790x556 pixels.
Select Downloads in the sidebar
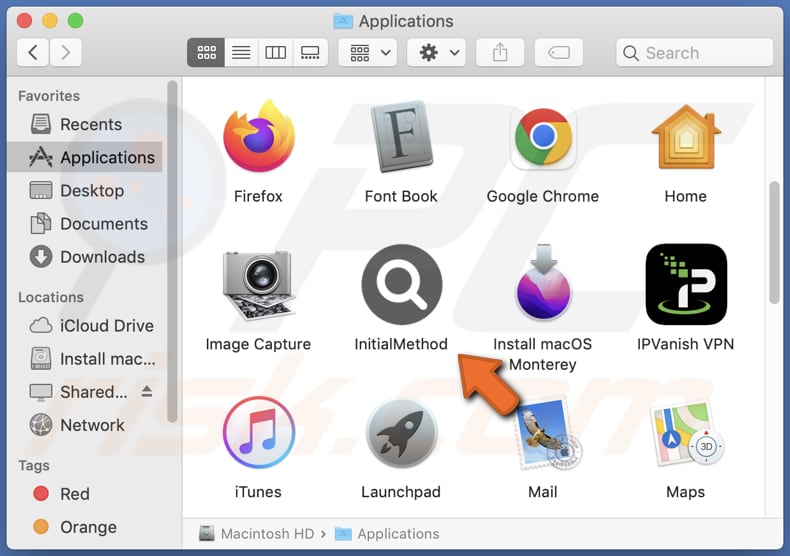(101, 257)
